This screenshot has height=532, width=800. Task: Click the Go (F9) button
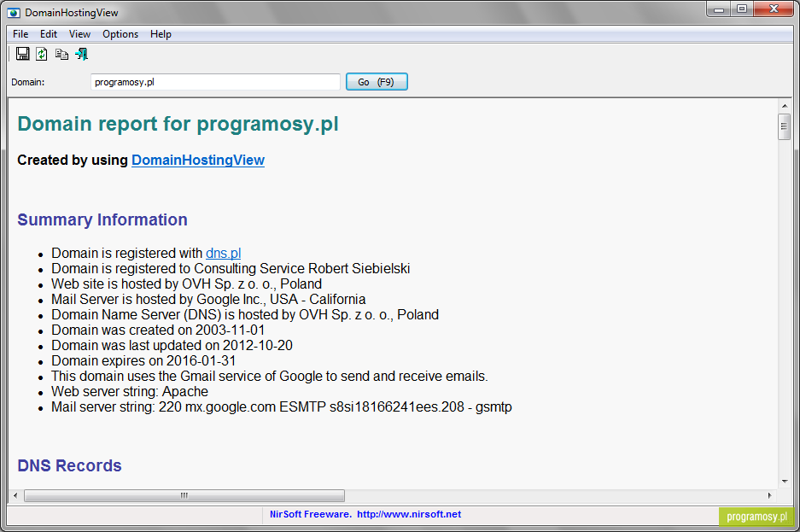[x=377, y=82]
